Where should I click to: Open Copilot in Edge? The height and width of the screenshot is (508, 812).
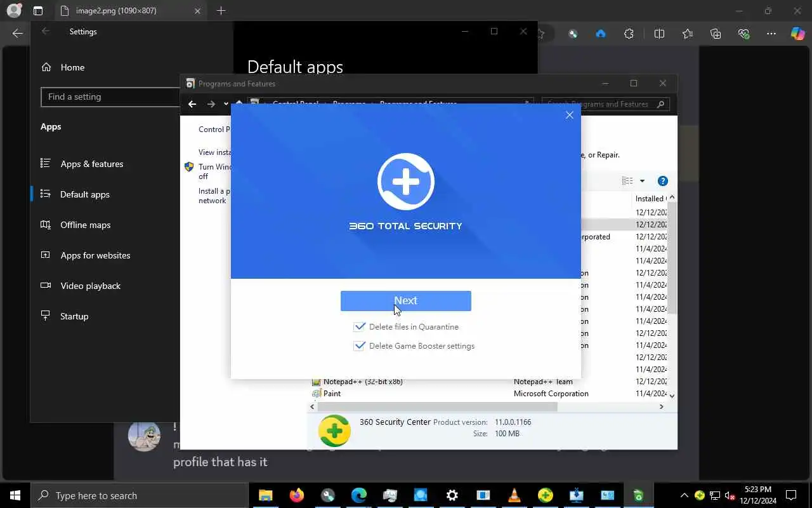click(x=797, y=34)
